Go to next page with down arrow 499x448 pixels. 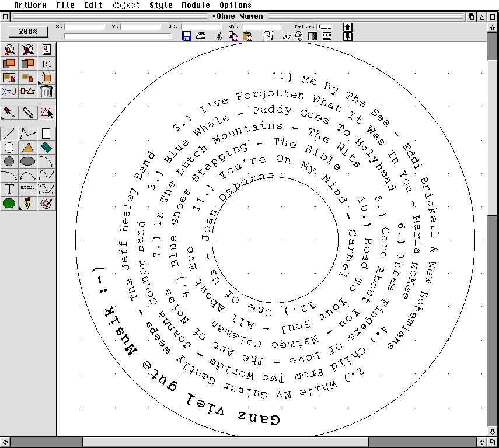[x=347, y=37]
